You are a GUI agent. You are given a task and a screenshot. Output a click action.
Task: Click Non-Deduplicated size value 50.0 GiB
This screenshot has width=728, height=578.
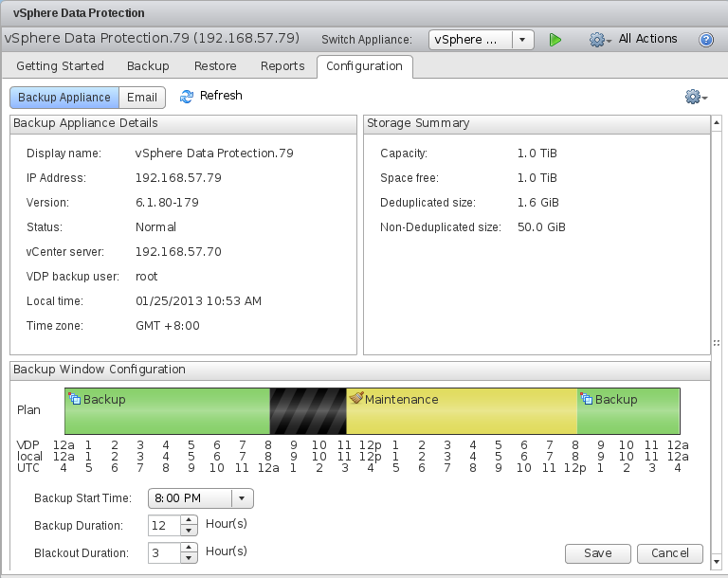pyautogui.click(x=541, y=227)
